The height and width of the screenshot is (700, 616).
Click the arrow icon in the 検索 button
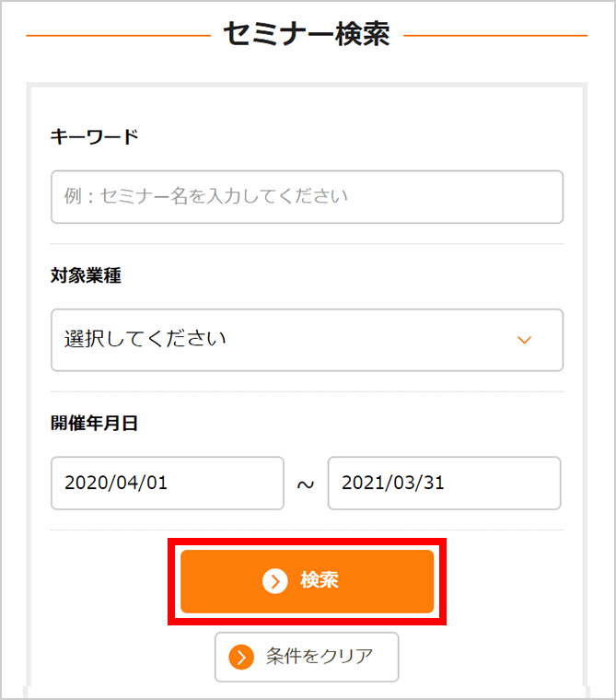coord(274,581)
